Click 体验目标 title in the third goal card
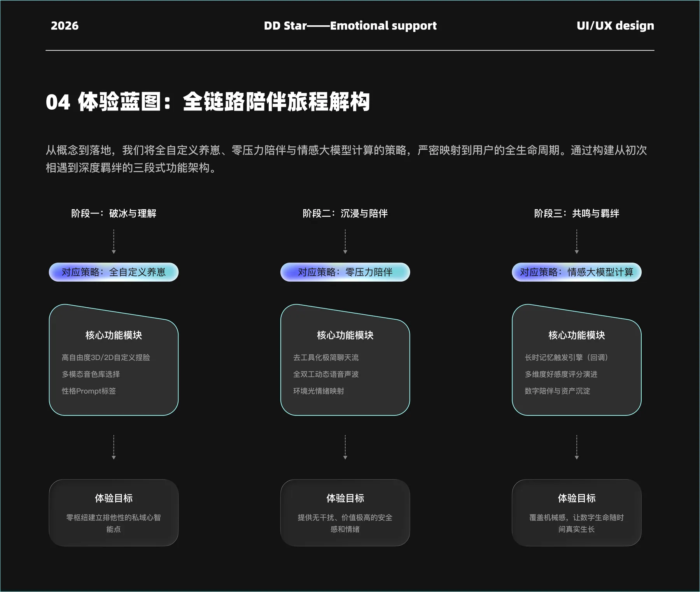Screen dimensions: 700x592 [x=577, y=498]
